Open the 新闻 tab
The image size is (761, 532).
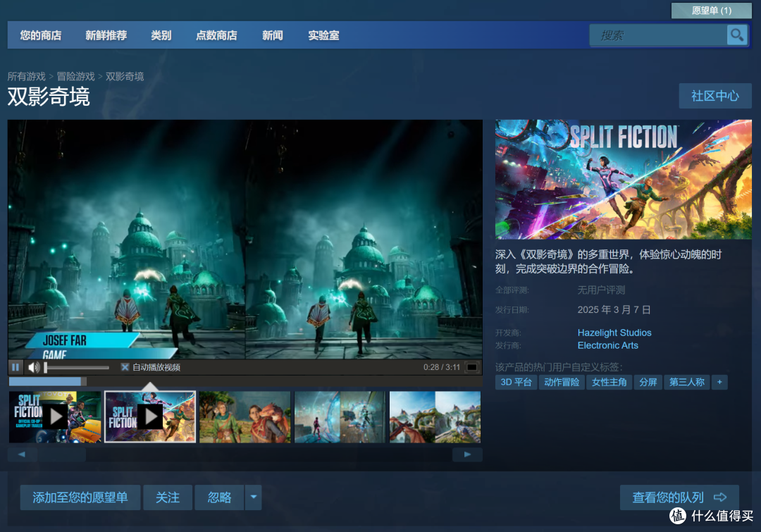pyautogui.click(x=272, y=35)
